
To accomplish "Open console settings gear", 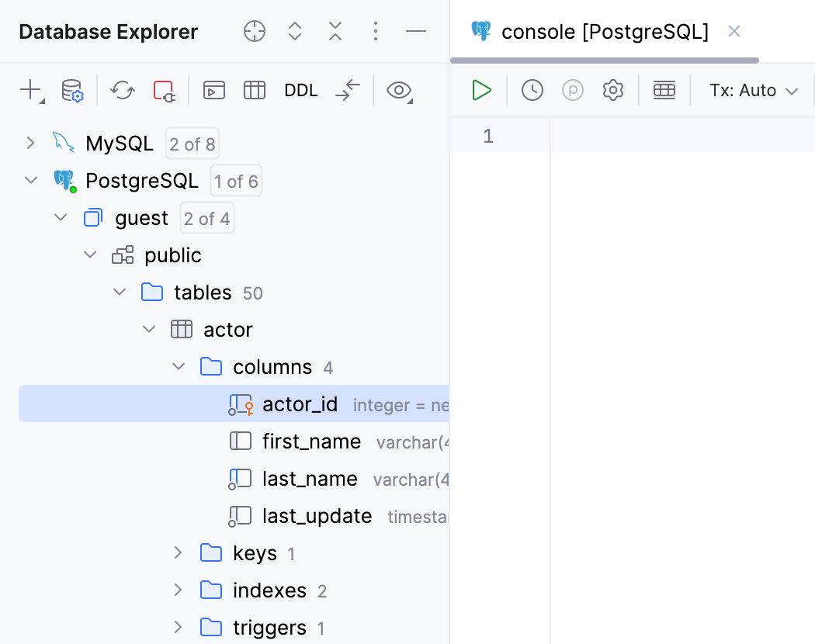I will [612, 90].
